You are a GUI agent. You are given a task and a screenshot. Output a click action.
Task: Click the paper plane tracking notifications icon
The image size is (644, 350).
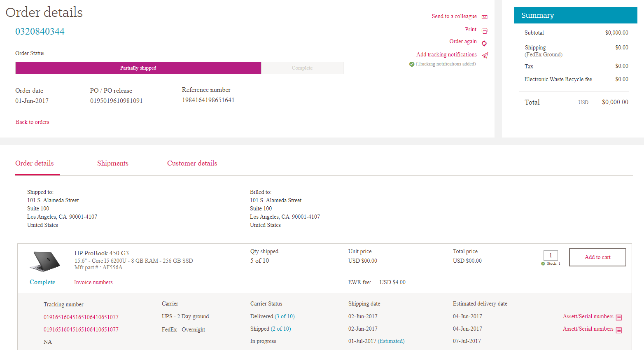[x=485, y=56]
